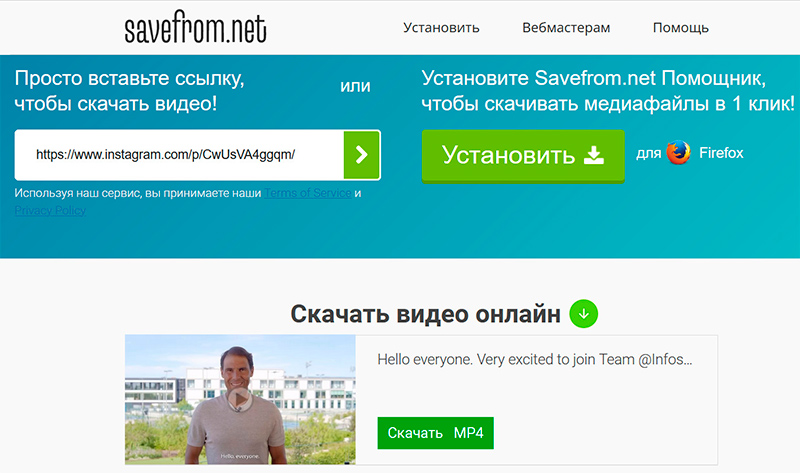Image resolution: width=800 pixels, height=473 pixels.
Task: Click the Firefox browser logo icon
Action: (679, 153)
